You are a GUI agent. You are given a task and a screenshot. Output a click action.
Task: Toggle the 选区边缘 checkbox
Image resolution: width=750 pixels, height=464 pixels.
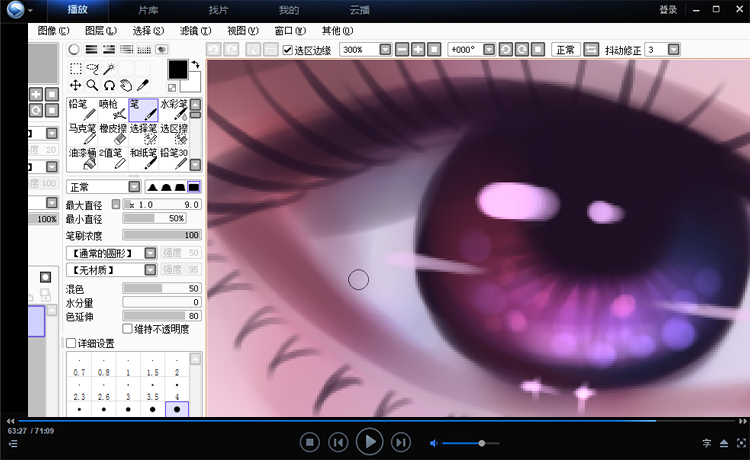[x=287, y=50]
